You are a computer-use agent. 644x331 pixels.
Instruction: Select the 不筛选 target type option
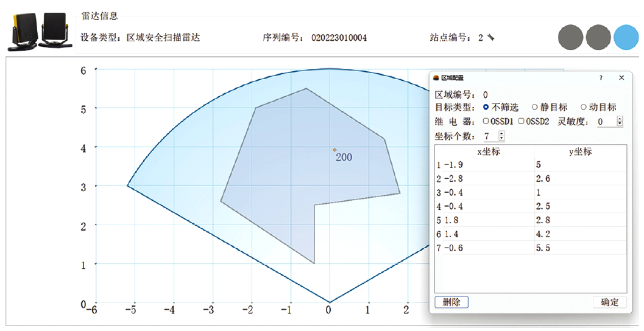pyautogui.click(x=486, y=107)
